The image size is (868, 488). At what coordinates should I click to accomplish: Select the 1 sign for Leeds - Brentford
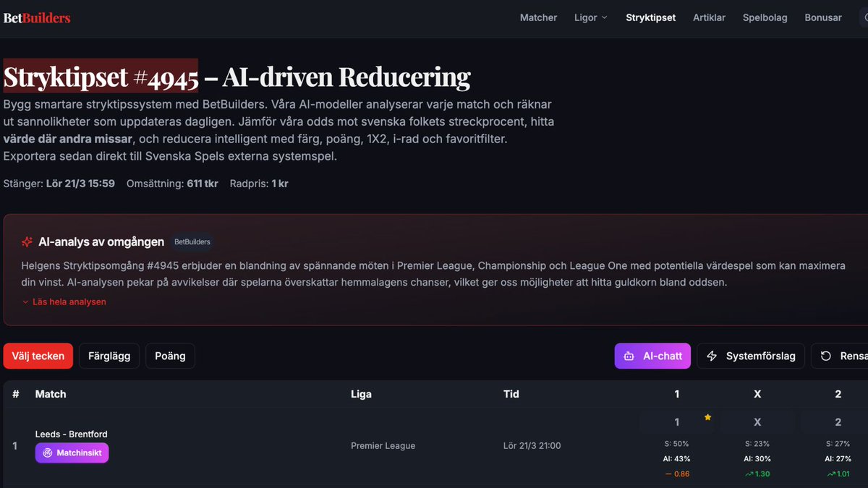(677, 421)
